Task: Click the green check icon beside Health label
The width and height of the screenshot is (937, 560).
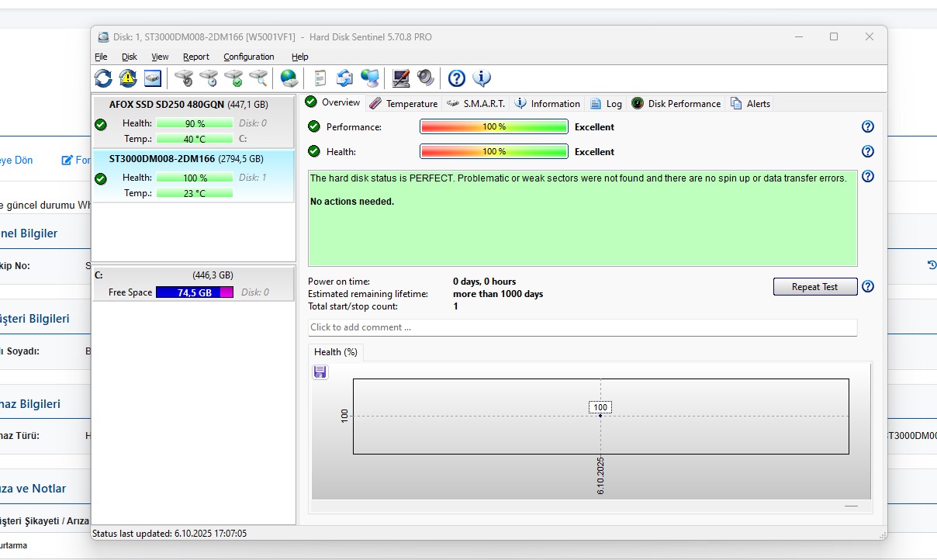Action: (x=314, y=151)
